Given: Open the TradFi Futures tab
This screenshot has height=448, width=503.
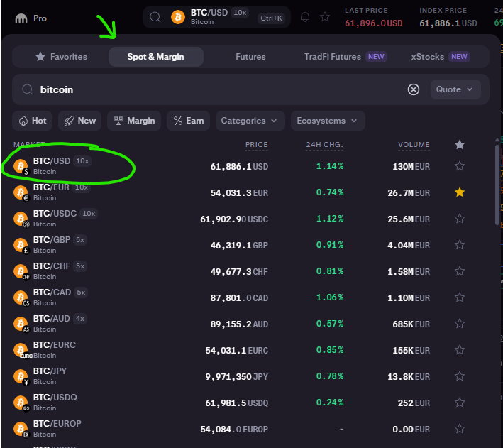Looking at the screenshot, I should point(346,57).
